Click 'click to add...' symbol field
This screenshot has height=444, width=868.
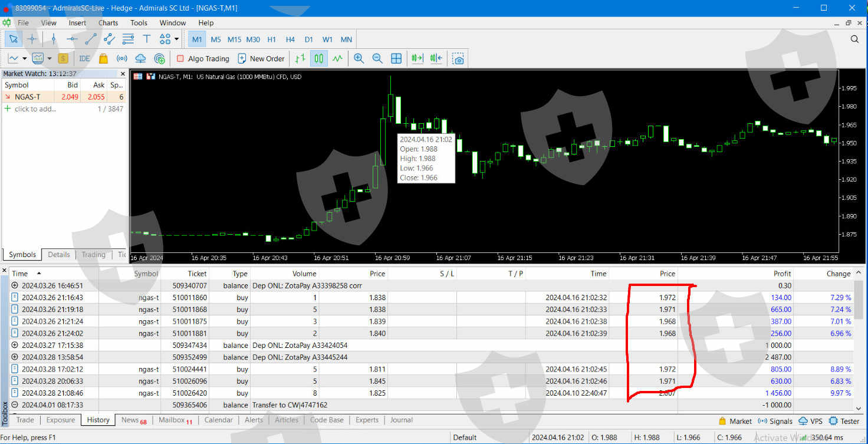(x=35, y=108)
